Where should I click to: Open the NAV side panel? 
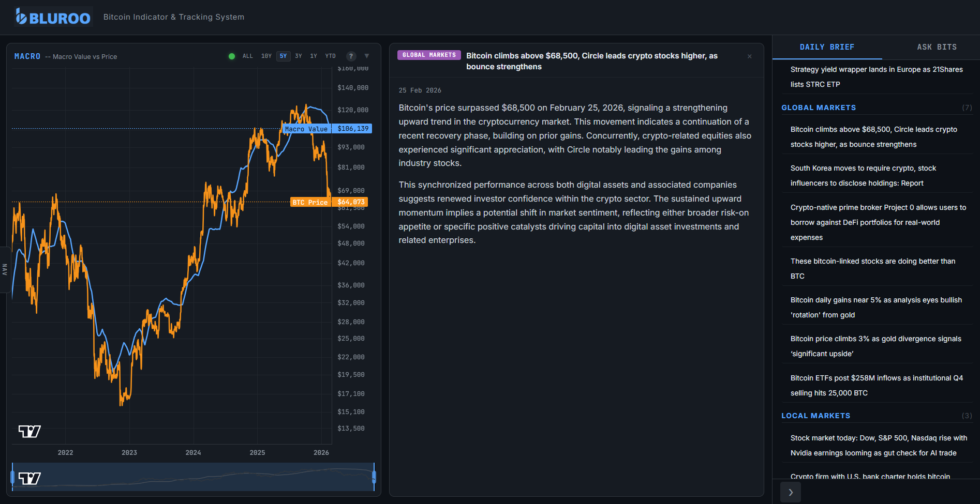[4, 270]
